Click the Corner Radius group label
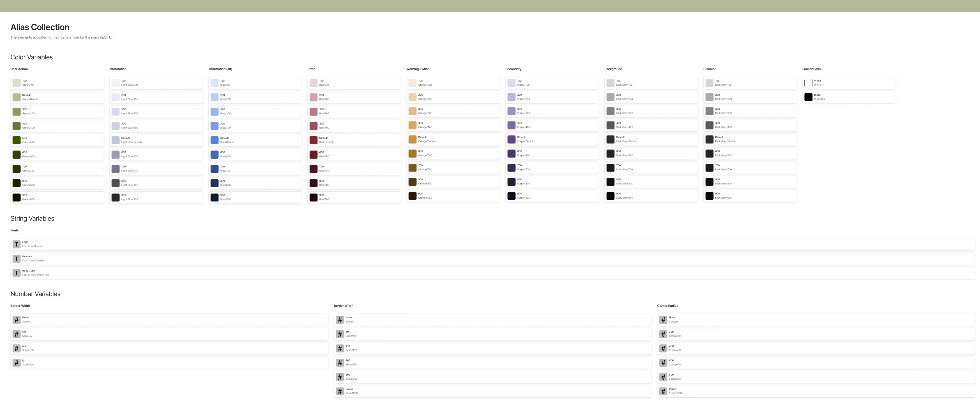The height and width of the screenshot is (411, 980). click(x=668, y=305)
